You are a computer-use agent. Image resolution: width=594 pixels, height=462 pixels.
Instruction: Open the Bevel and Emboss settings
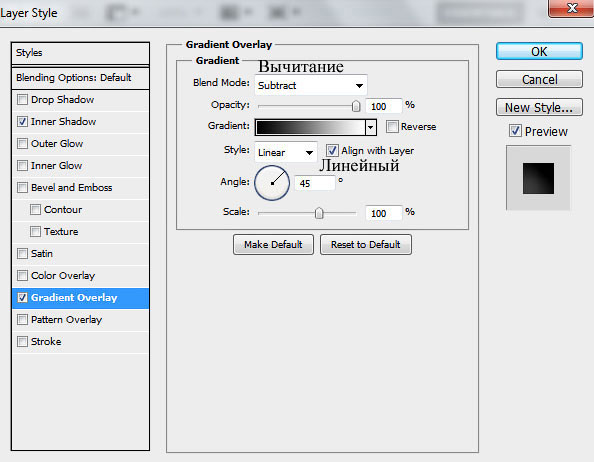coord(72,187)
